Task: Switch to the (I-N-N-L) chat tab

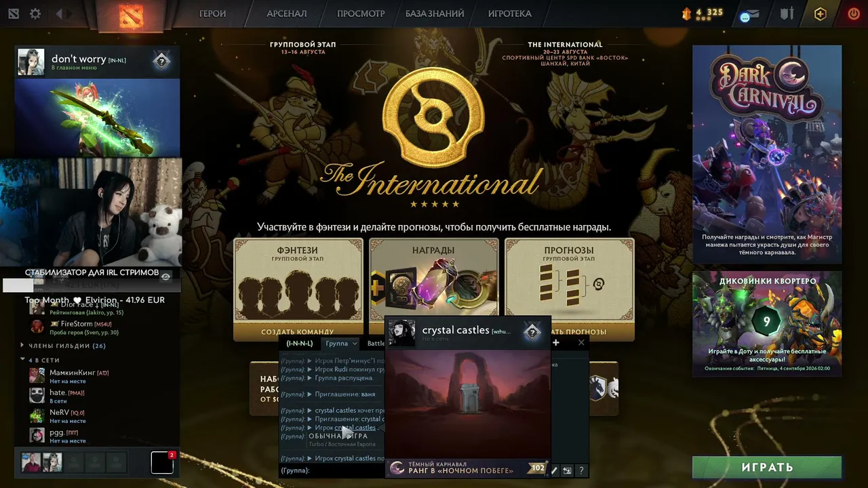Action: tap(300, 344)
